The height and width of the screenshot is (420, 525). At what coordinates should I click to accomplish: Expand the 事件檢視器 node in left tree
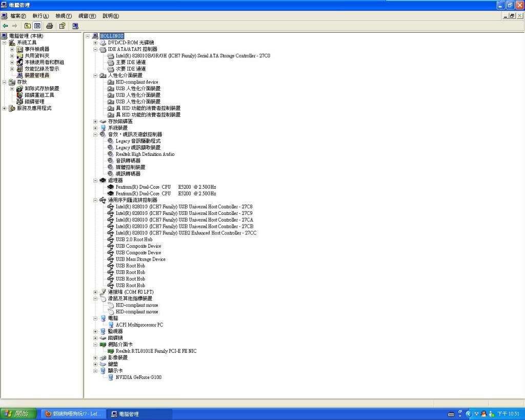(x=12, y=49)
